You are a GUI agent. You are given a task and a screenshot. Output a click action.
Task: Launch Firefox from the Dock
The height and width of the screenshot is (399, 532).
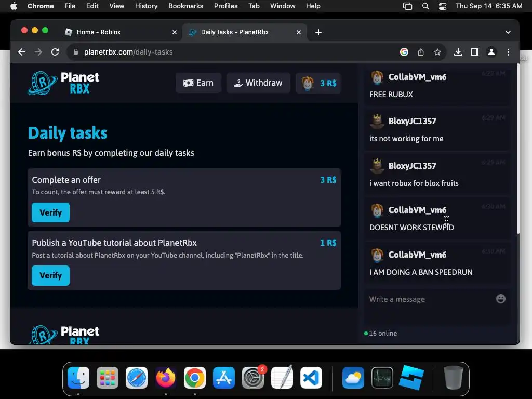point(166,378)
